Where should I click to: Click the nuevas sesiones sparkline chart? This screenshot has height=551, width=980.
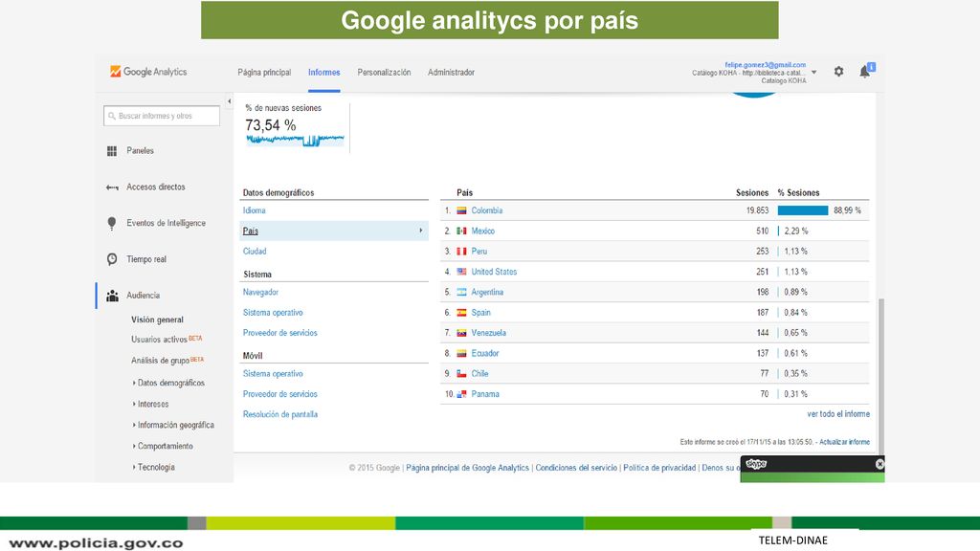(x=295, y=140)
